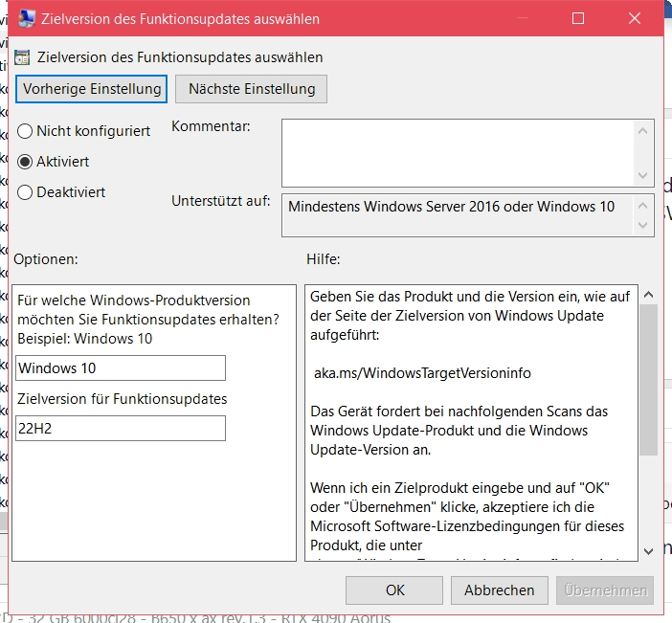Click the 'Kommentar:' label
Image resolution: width=672 pixels, height=623 pixels.
click(211, 126)
